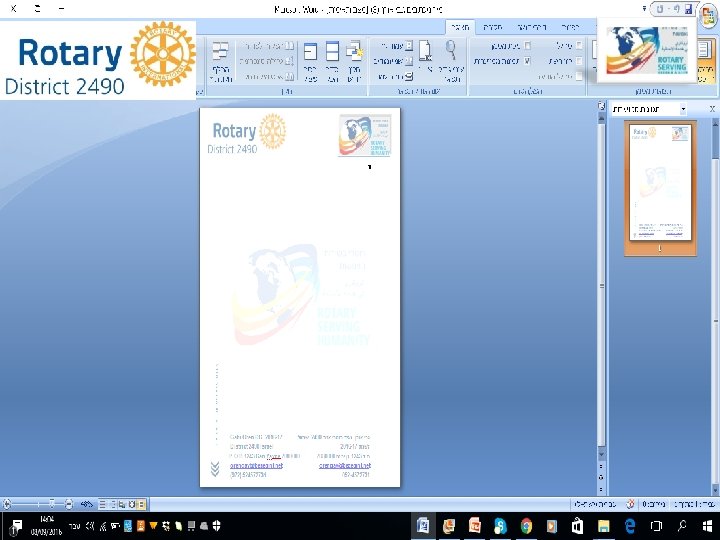This screenshot has height=540, width=720.
Task: Close the Thumbnails navigation pane
Action: click(712, 109)
